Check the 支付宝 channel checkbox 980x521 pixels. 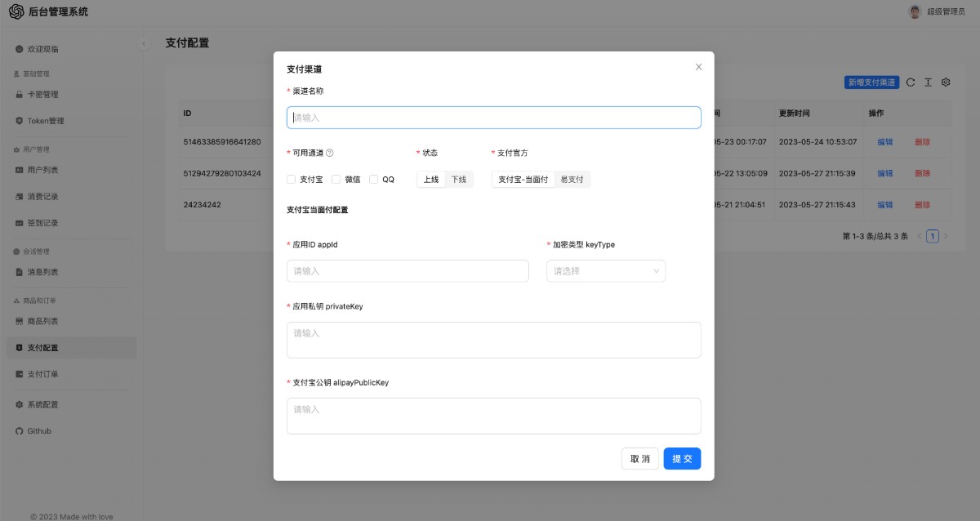292,180
